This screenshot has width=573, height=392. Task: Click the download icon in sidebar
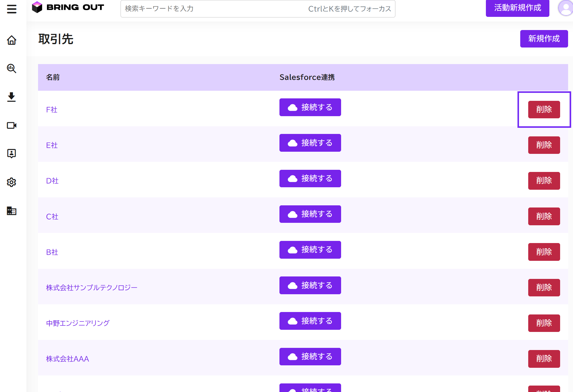12,97
